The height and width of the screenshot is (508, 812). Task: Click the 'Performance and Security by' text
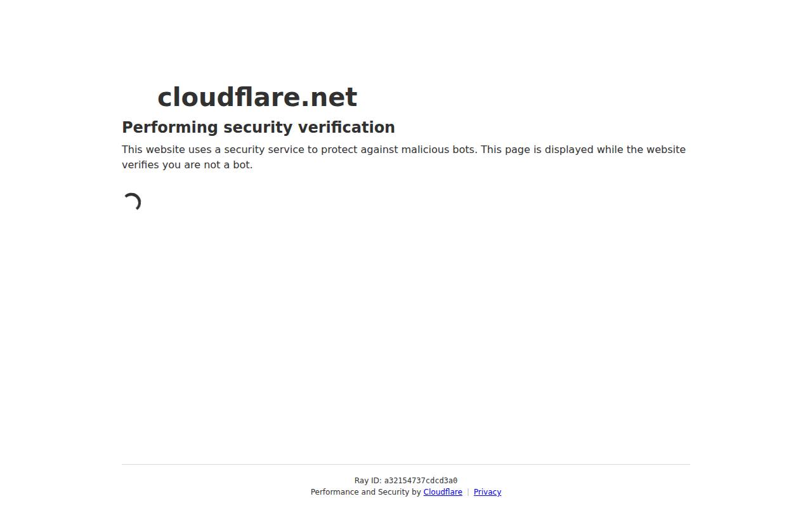coord(366,492)
